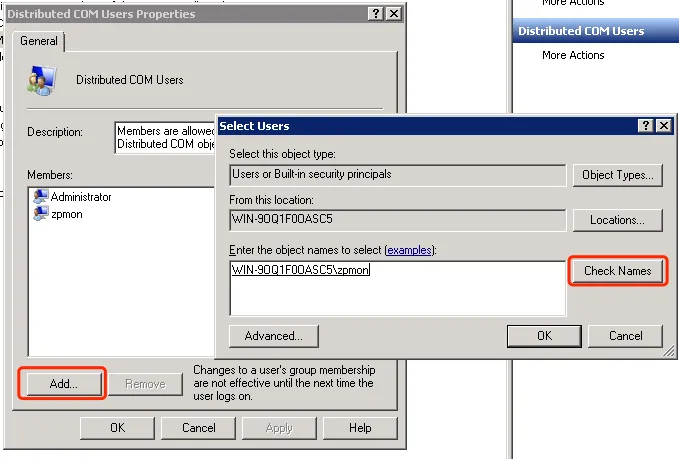Close the Select Users dialog
The image size is (679, 459).
click(663, 126)
